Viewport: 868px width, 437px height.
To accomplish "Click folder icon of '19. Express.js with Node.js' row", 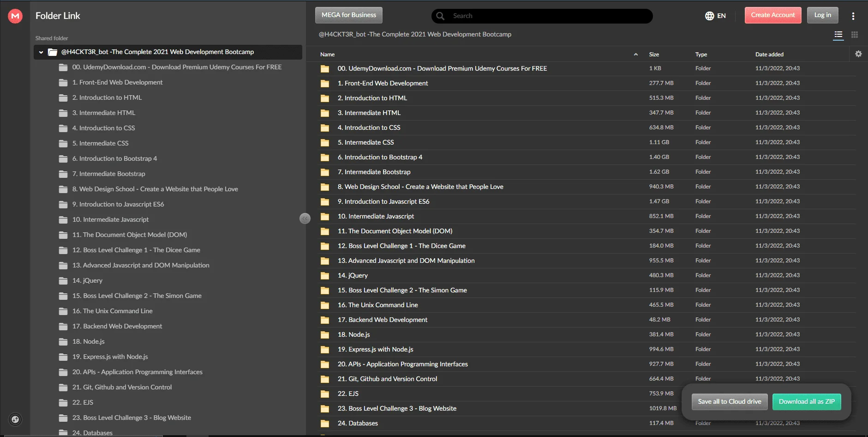I will click(325, 350).
